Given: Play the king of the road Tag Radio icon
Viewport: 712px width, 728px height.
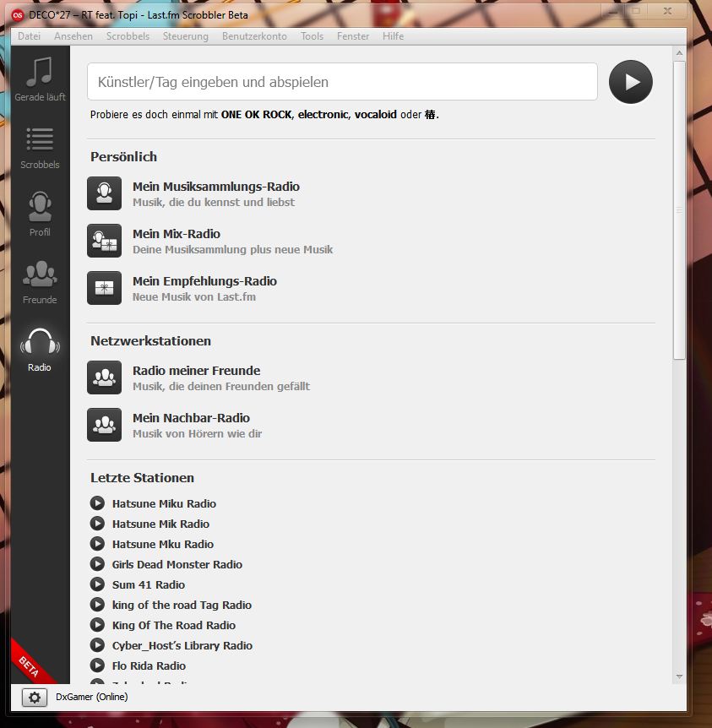Looking at the screenshot, I should click(x=97, y=605).
